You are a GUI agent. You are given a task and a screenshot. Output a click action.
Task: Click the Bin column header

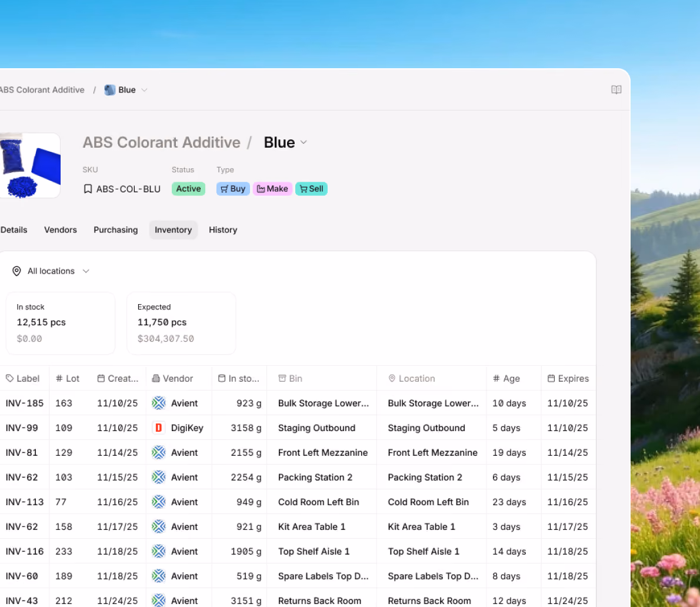coord(290,378)
